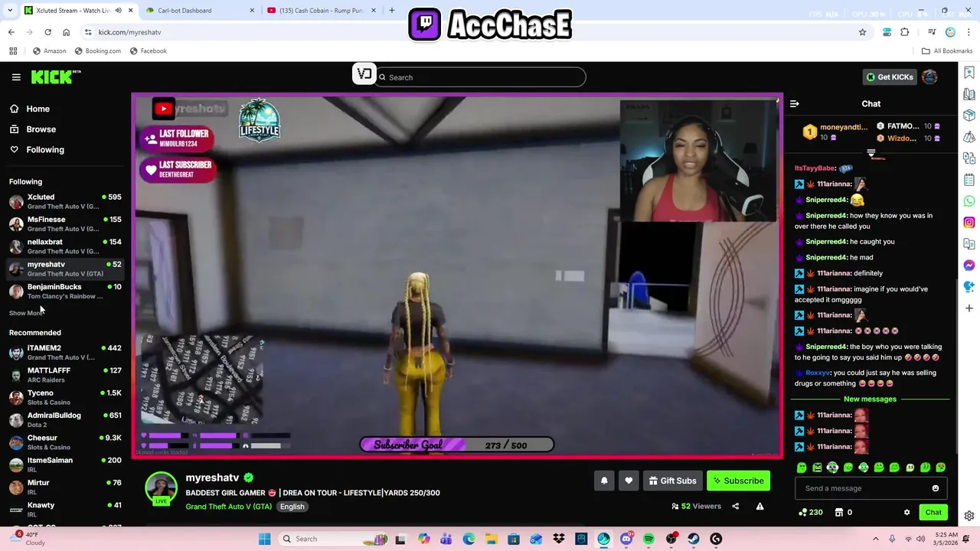The height and width of the screenshot is (551, 980).
Task: Open the emoji picker in chat
Action: pyautogui.click(x=936, y=488)
